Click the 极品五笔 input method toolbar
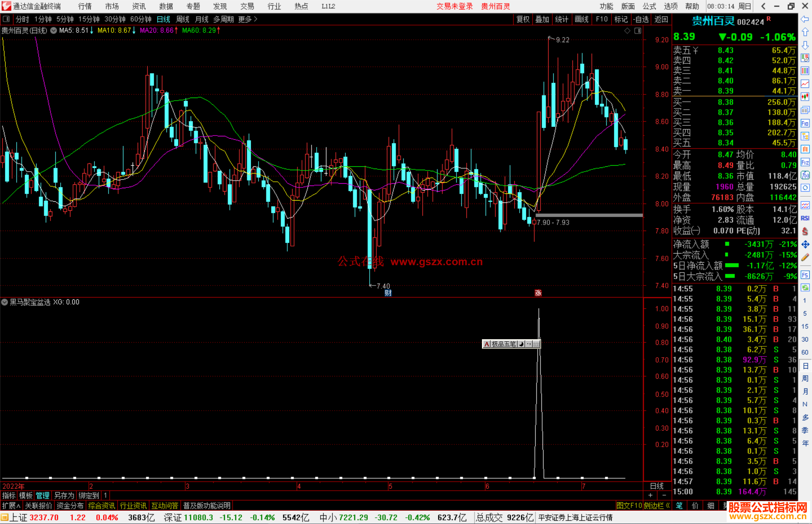 click(511, 344)
